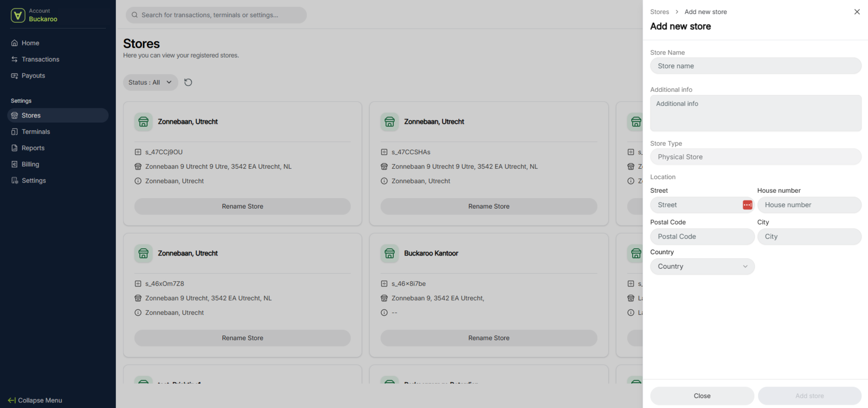Click address "Zonnebaan 9, 3542 EA Utrecht,"
This screenshot has width=868, height=408.
coord(438,298)
